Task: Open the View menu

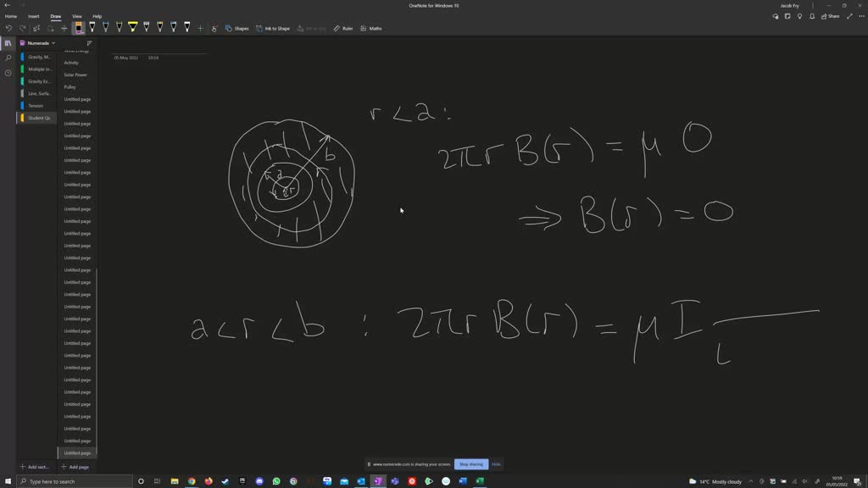Action: click(x=76, y=16)
